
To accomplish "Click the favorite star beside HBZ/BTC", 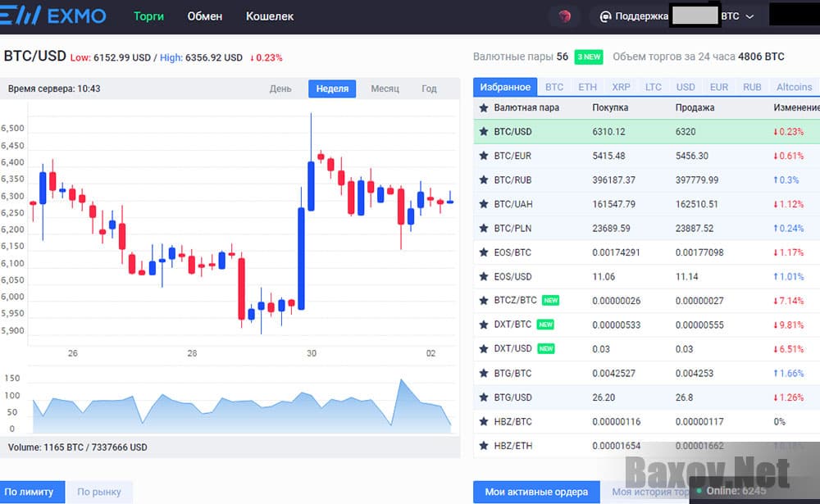I will (483, 420).
